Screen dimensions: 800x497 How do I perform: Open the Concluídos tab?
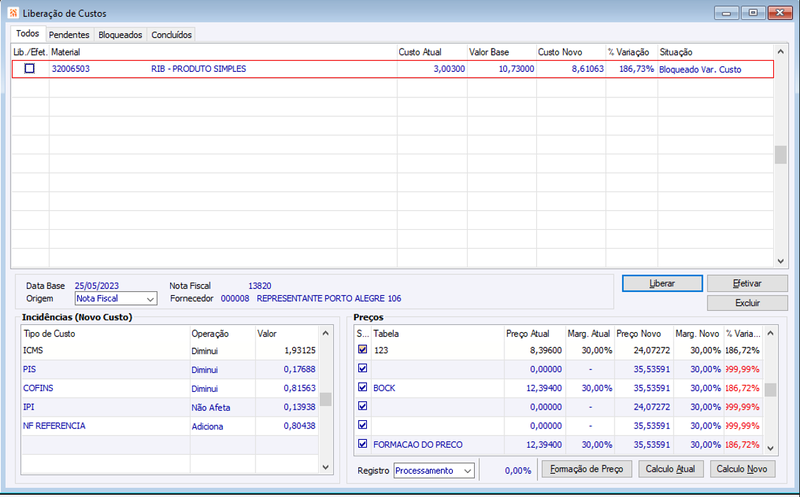point(171,35)
